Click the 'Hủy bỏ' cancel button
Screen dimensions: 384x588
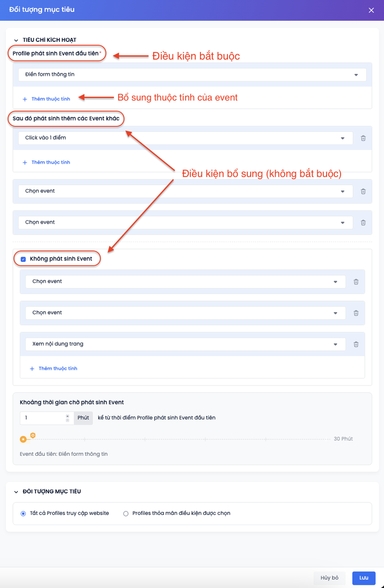pos(329,578)
